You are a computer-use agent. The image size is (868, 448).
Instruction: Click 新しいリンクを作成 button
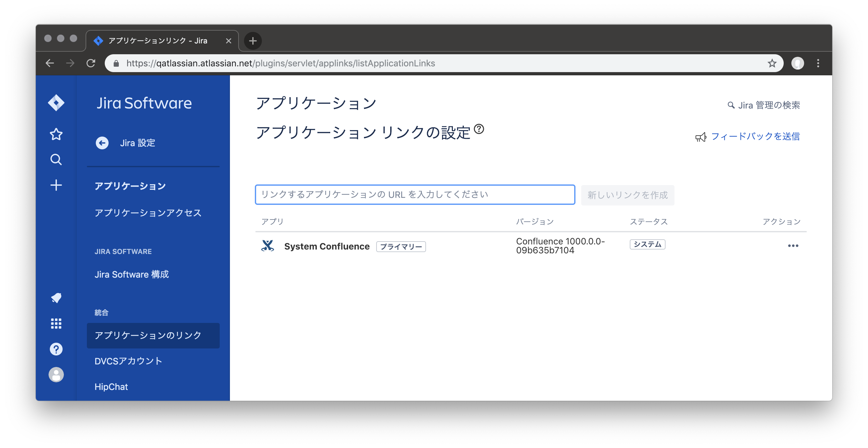[x=628, y=195]
